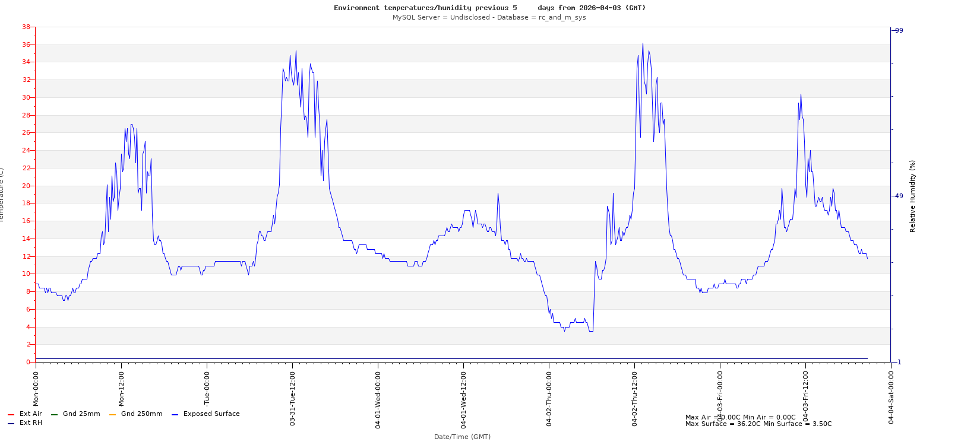The width and height of the screenshot is (980, 445).
Task: Click the blue Exposed Surface legend swatch
Action: pyautogui.click(x=175, y=415)
